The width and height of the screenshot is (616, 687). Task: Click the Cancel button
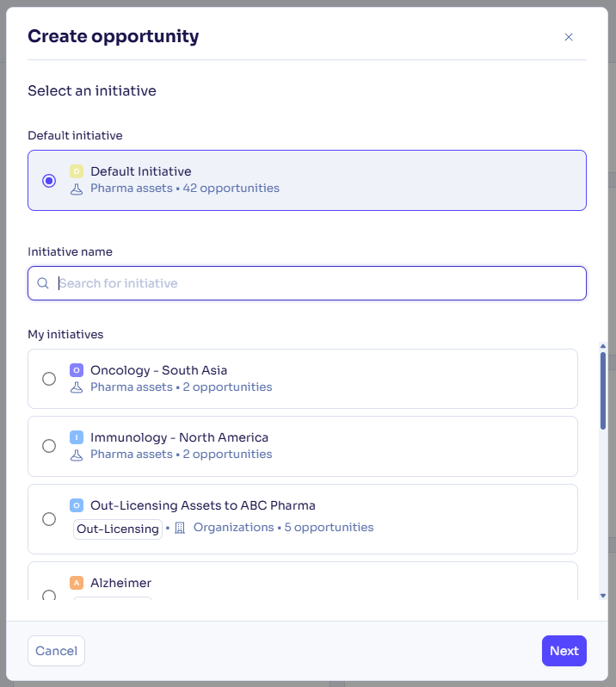(57, 651)
